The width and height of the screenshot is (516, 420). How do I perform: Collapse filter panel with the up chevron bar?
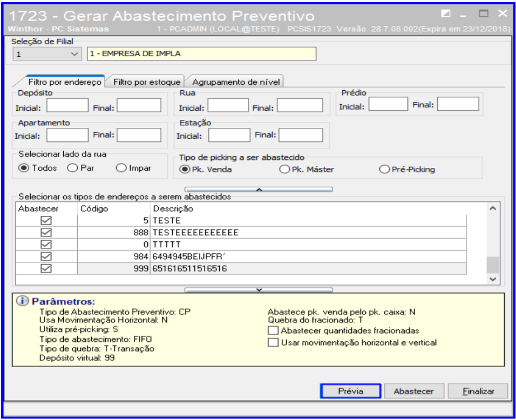[x=259, y=189]
